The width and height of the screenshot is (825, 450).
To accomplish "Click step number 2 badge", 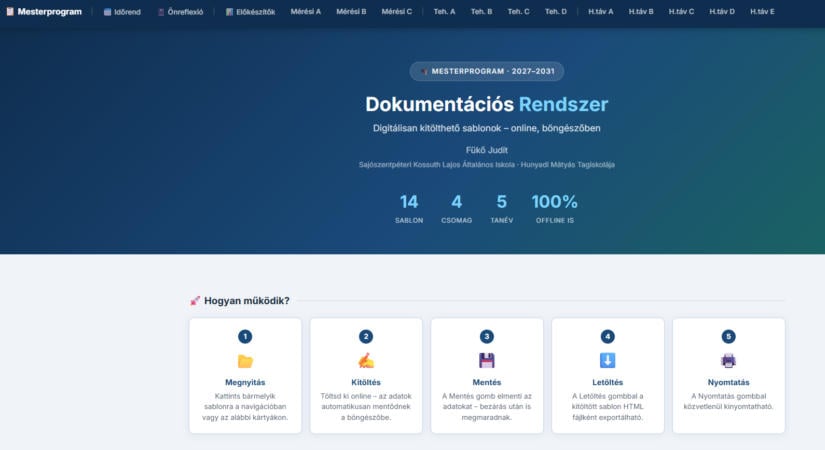I will [366, 336].
